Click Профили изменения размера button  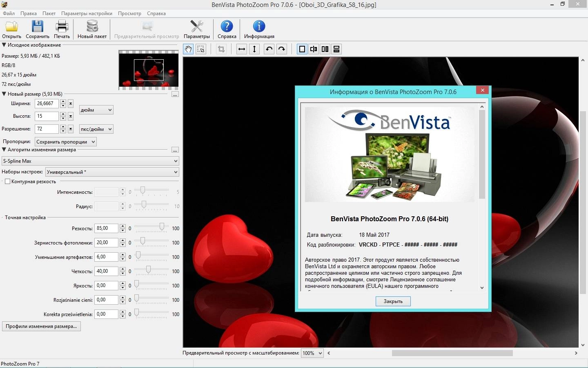click(x=41, y=326)
